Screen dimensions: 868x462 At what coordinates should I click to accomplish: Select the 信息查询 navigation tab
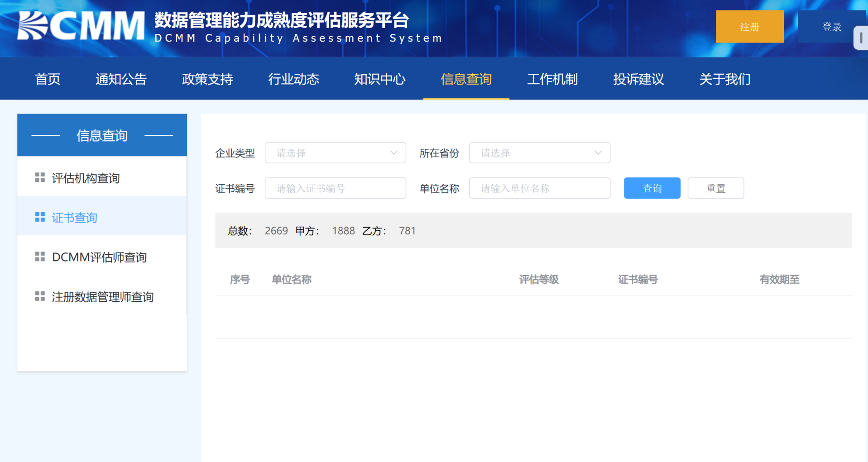click(466, 79)
